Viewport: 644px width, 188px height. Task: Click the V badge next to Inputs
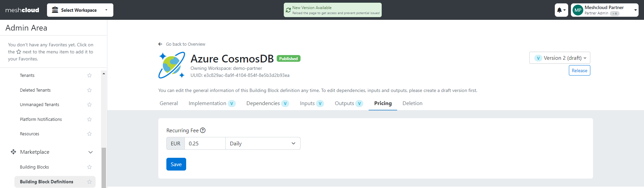tap(320, 103)
